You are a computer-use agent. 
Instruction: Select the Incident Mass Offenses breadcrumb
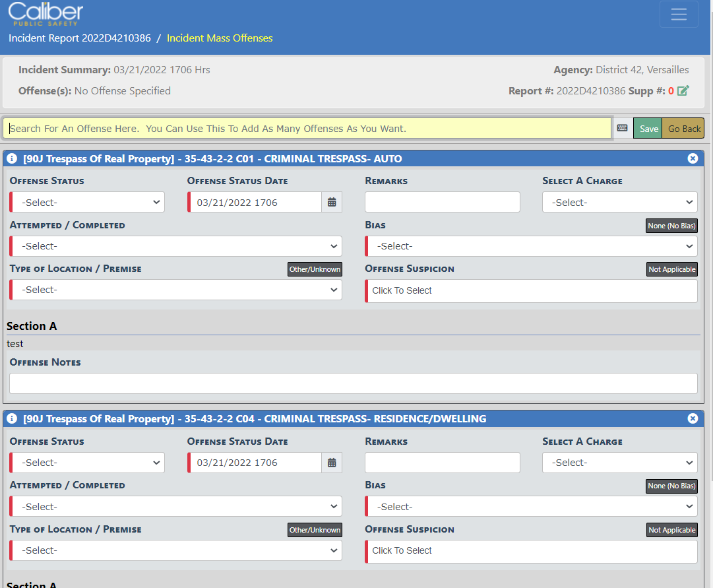point(220,38)
